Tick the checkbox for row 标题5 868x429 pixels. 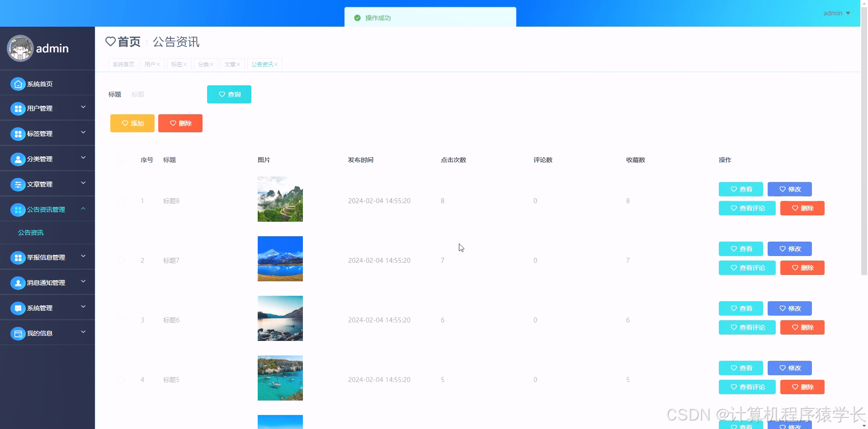click(x=121, y=380)
